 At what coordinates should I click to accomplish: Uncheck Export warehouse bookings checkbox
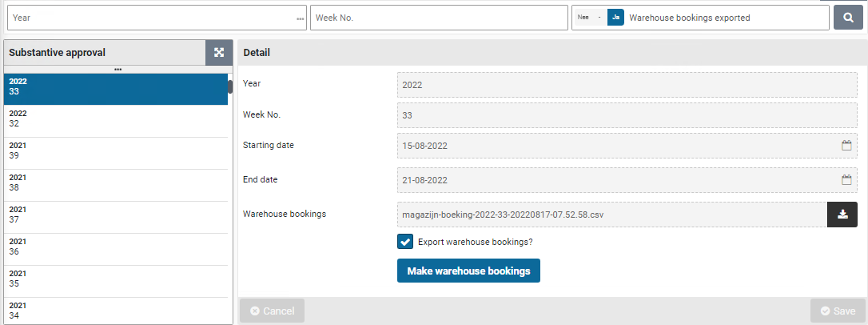pyautogui.click(x=405, y=242)
